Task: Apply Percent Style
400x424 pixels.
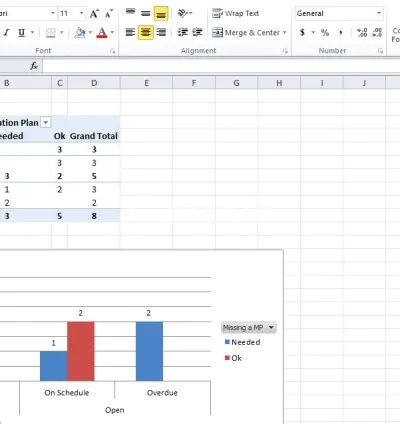Action: pos(325,33)
